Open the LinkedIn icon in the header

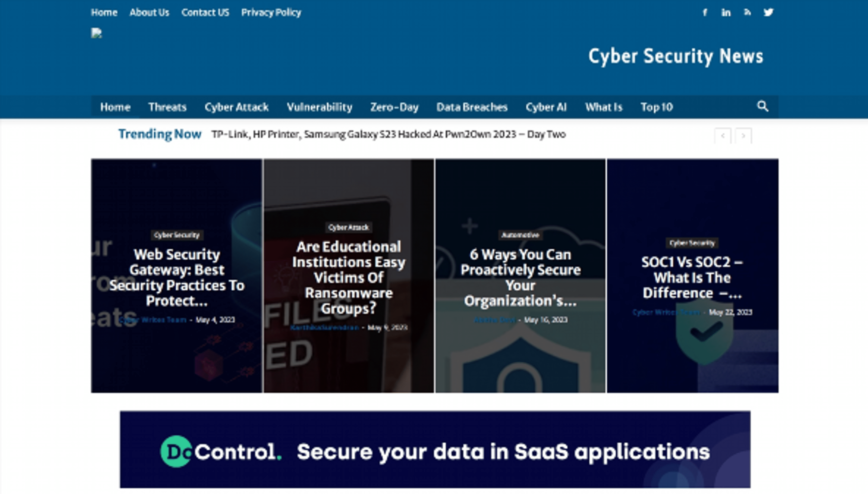tap(726, 12)
